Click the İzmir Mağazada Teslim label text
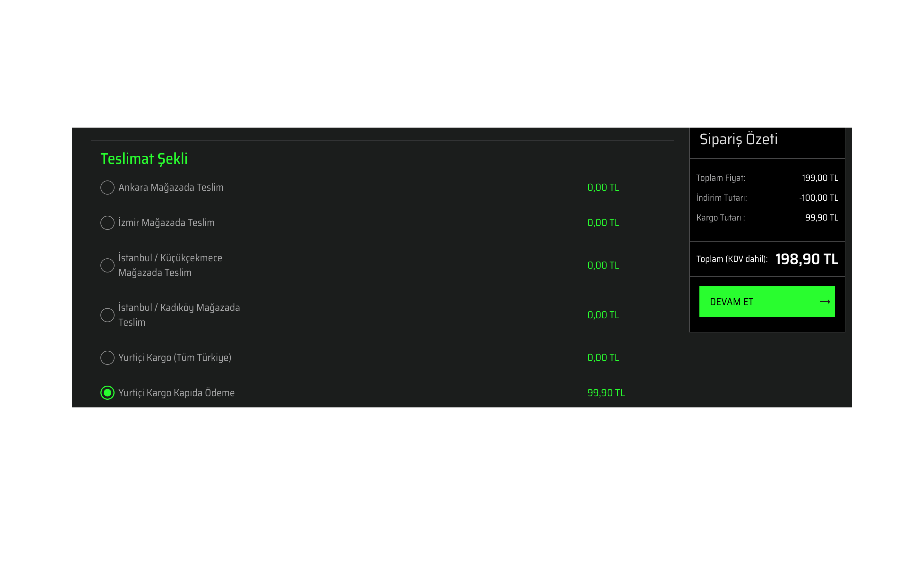 click(x=166, y=222)
